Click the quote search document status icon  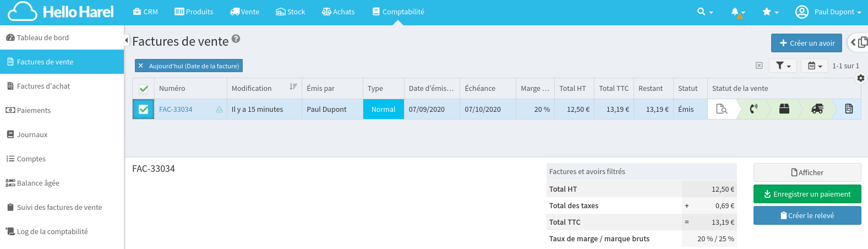[x=721, y=109]
